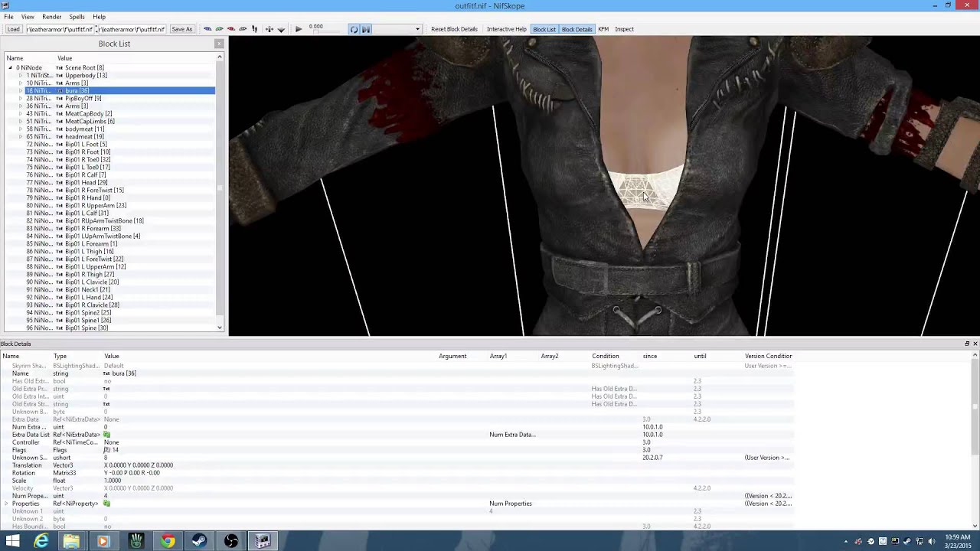
Task: Open Google Chrome from the taskbar
Action: (168, 541)
